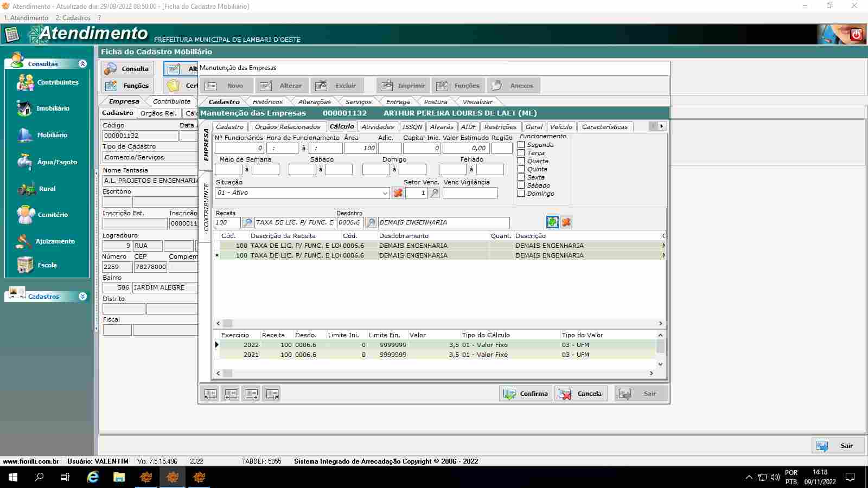Click the Cancela button
This screenshot has width=868, height=488.
tap(581, 394)
